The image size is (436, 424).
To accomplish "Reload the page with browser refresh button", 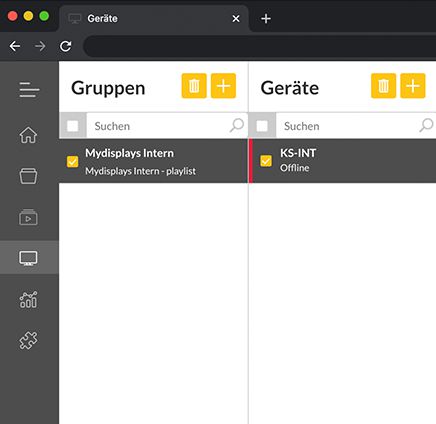I will 65,46.
